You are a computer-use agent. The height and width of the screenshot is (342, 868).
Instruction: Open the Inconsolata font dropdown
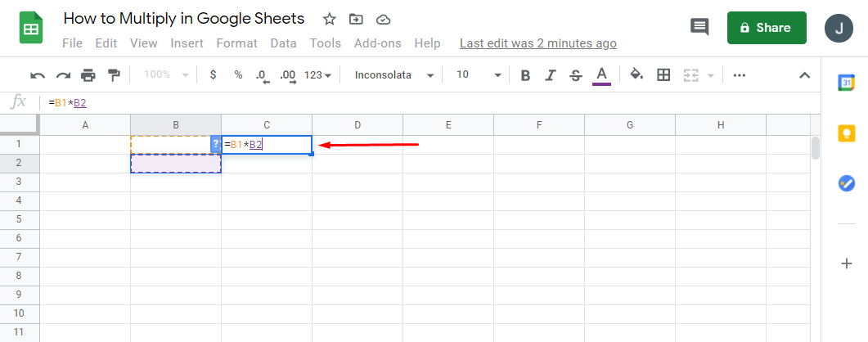tap(394, 74)
